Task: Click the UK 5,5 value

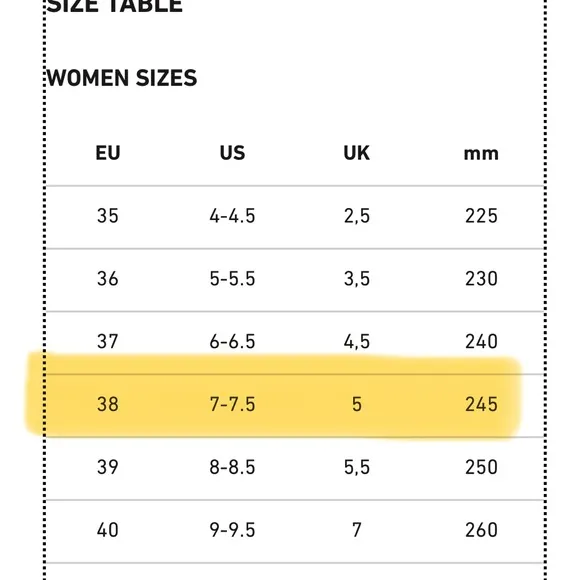Action: [x=357, y=468]
